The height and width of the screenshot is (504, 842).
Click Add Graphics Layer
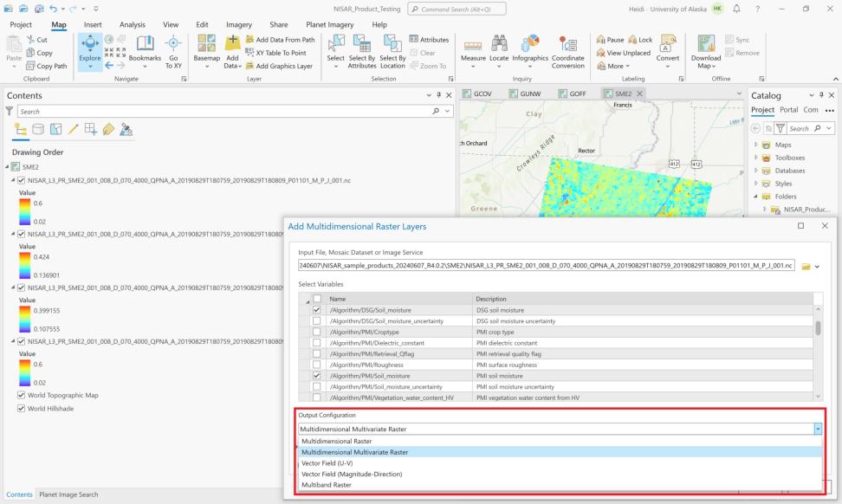click(x=279, y=66)
